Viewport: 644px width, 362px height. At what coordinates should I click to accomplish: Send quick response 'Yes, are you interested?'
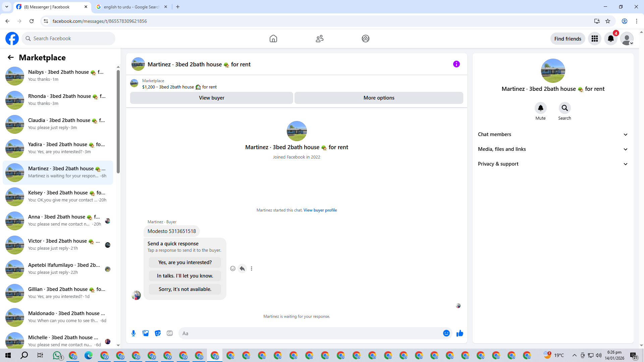185,262
